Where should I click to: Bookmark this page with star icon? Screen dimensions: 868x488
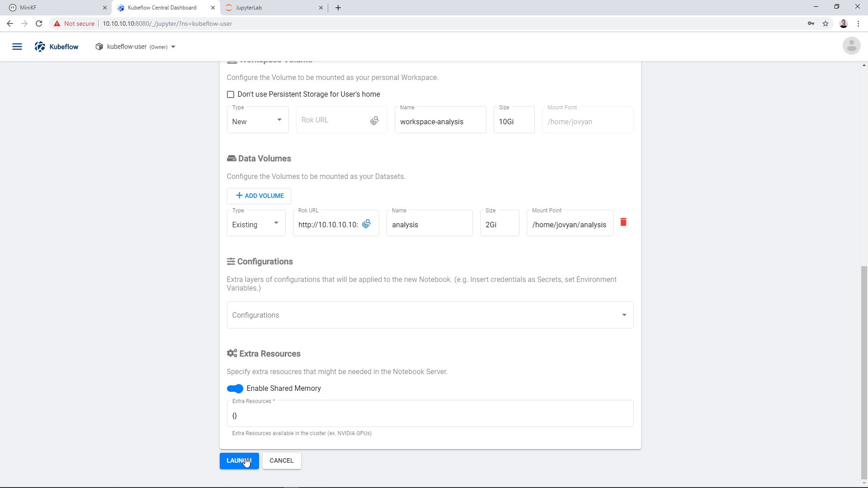[826, 23]
